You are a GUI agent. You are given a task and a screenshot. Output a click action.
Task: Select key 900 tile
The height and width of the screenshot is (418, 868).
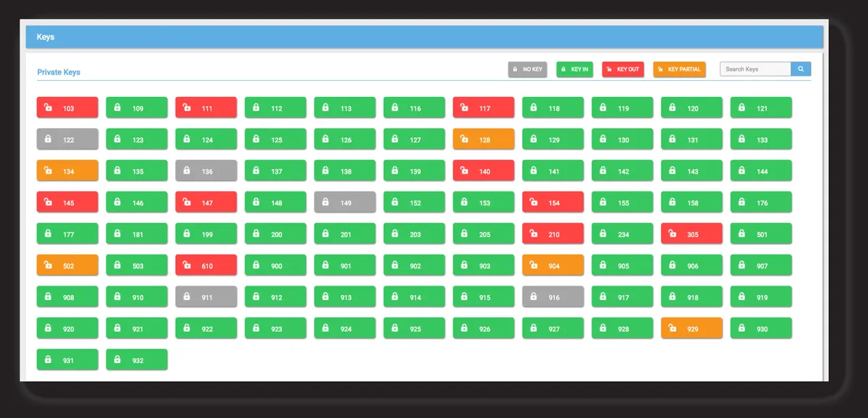click(x=276, y=265)
